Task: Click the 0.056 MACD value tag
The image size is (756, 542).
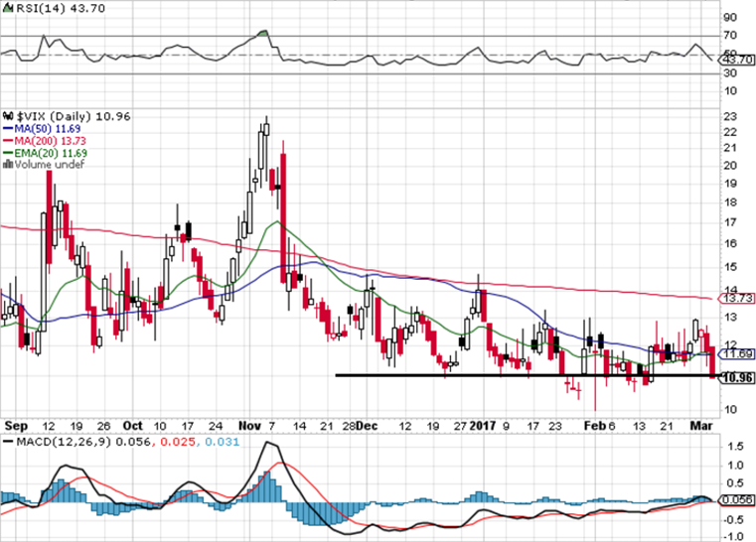Action: coord(737,500)
